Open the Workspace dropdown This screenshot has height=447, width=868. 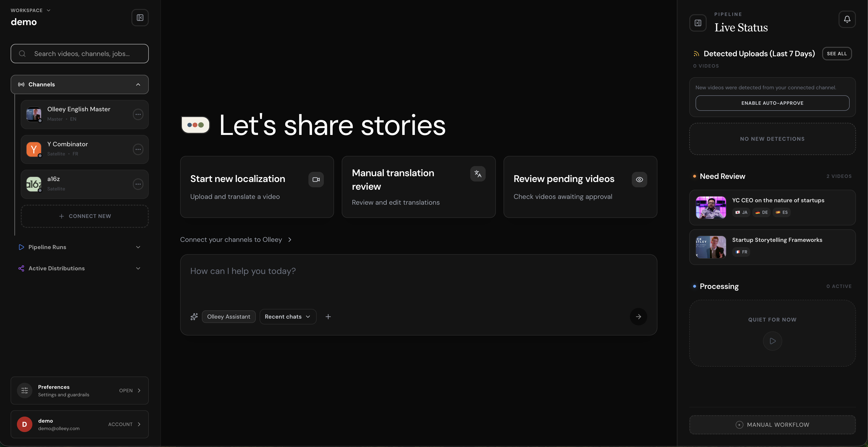pyautogui.click(x=30, y=10)
